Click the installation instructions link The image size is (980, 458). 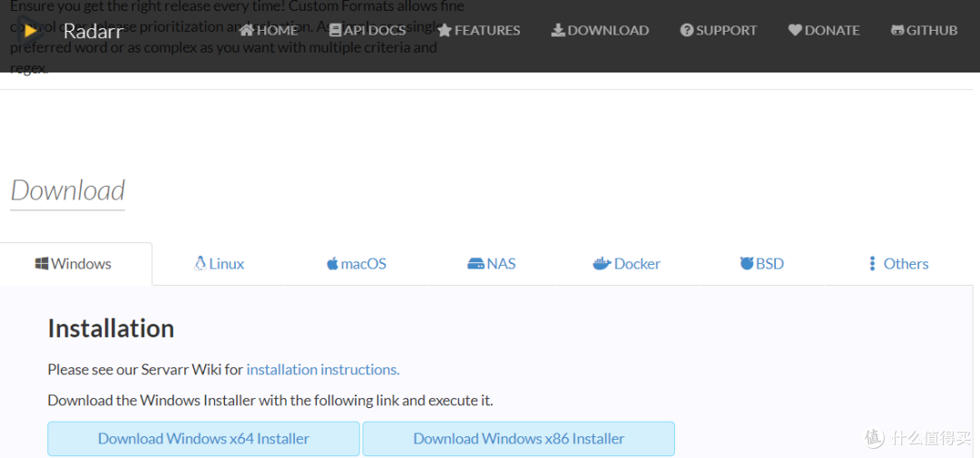point(323,369)
